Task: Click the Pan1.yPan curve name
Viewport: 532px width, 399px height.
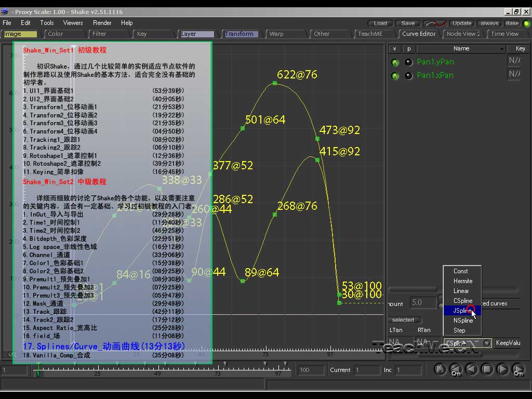Action: [x=435, y=62]
